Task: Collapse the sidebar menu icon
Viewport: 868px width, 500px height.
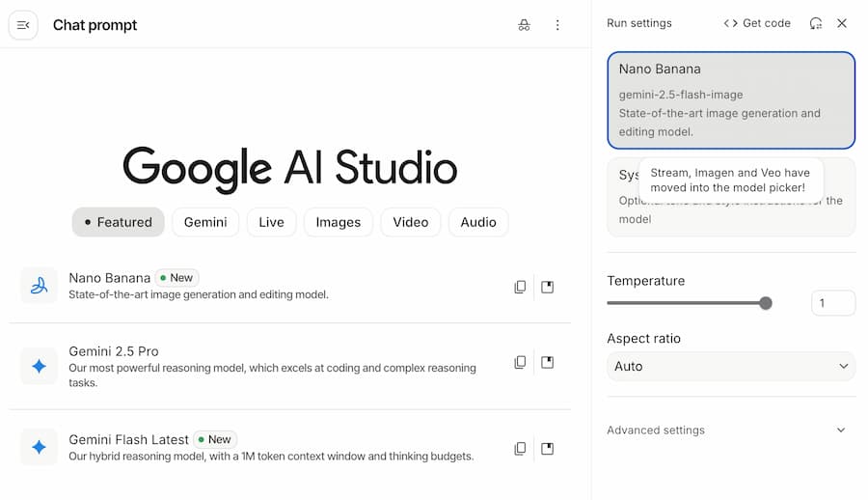Action: 23,25
